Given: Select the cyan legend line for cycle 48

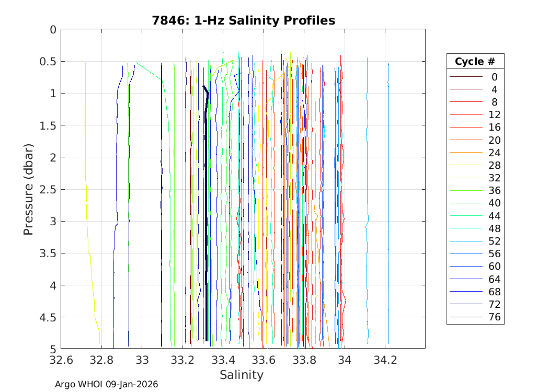Looking at the screenshot, I should [x=466, y=228].
